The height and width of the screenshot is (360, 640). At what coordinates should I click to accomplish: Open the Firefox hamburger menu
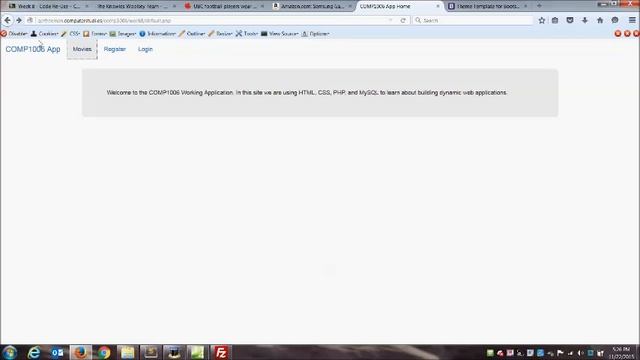tap(632, 20)
